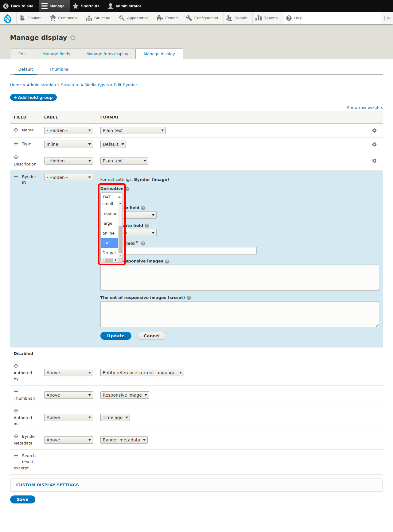Viewport: 393px width, 532px height.
Task: Click help icon beside srcset label
Action: click(189, 298)
